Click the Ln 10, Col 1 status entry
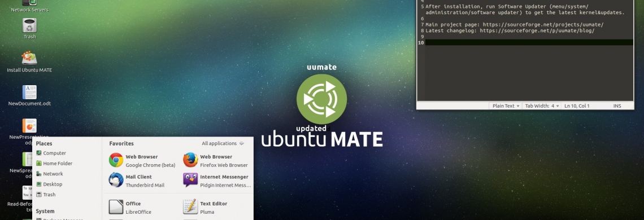Image resolution: width=644 pixels, height=220 pixels. click(x=577, y=106)
